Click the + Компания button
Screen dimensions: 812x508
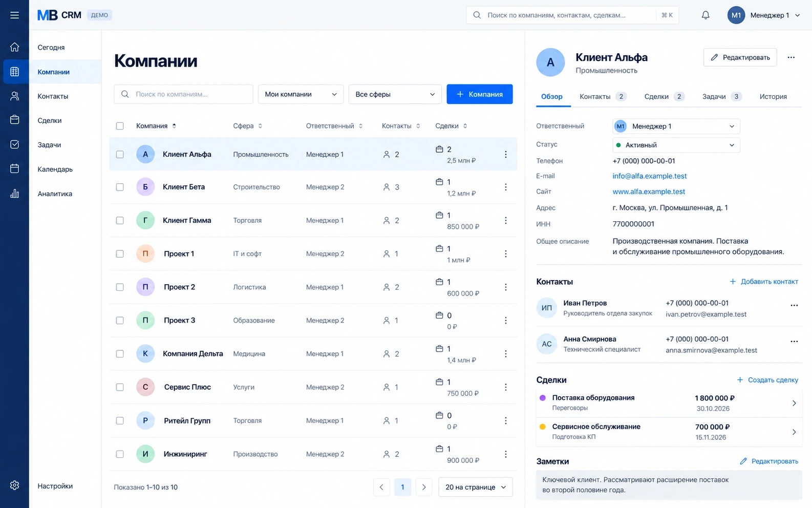coord(479,94)
